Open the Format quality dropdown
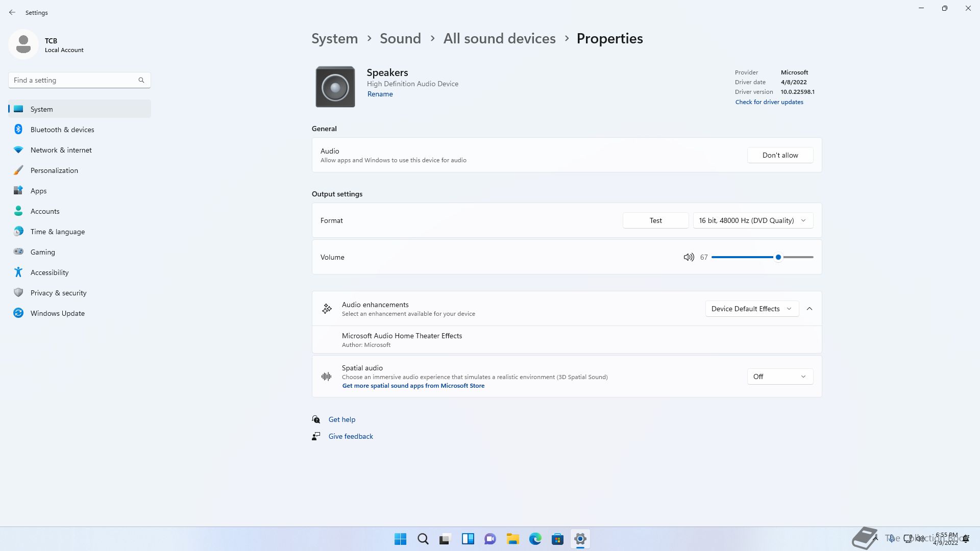 (x=752, y=220)
